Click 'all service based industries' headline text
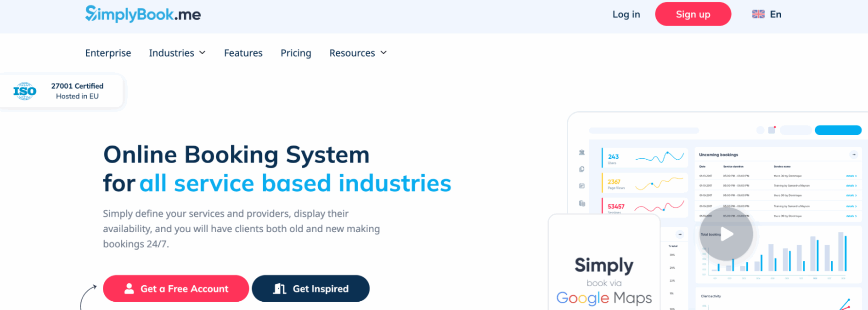Image resolution: width=868 pixels, height=310 pixels. pos(295,183)
